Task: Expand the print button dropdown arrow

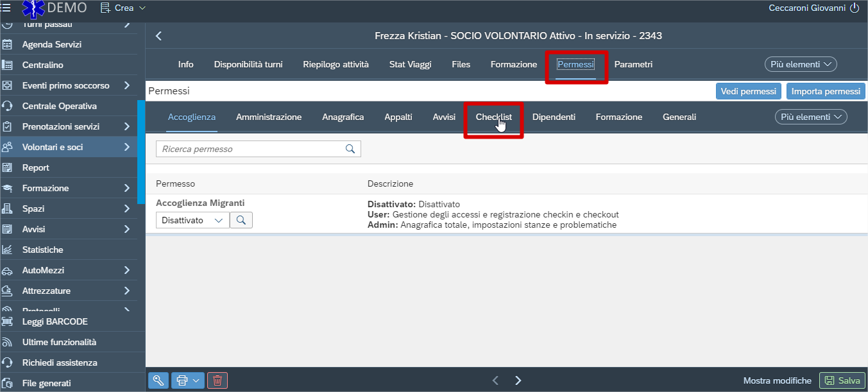Action: pyautogui.click(x=196, y=380)
